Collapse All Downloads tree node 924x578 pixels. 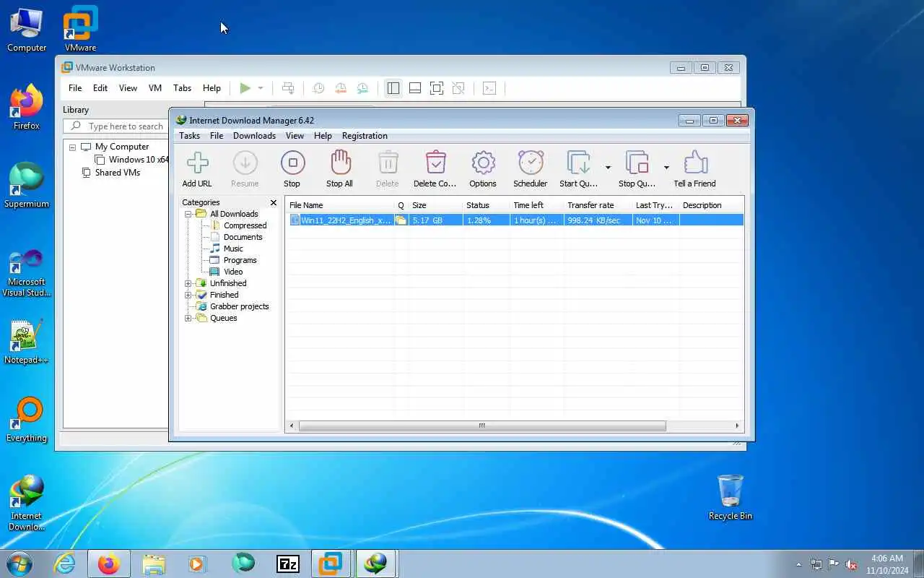coord(188,214)
